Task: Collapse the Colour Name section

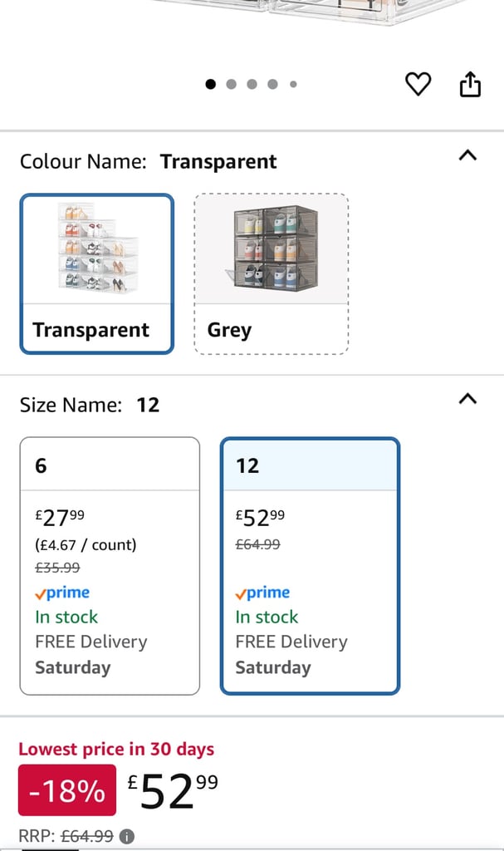Action: click(x=467, y=155)
